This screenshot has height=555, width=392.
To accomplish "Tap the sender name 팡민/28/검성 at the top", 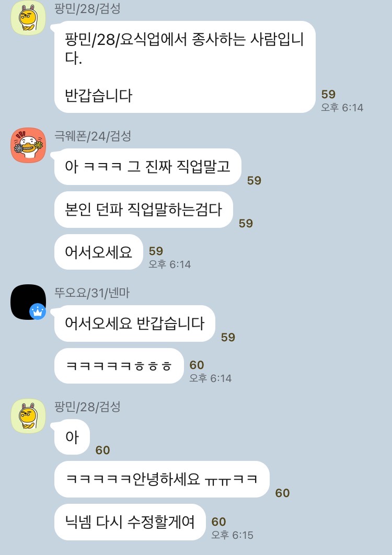I will pyautogui.click(x=87, y=8).
